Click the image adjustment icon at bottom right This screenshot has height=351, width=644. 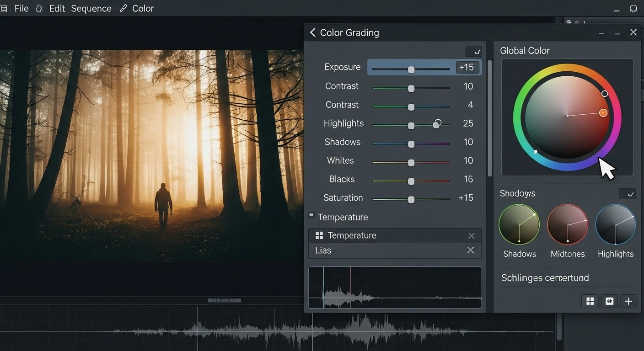609,301
